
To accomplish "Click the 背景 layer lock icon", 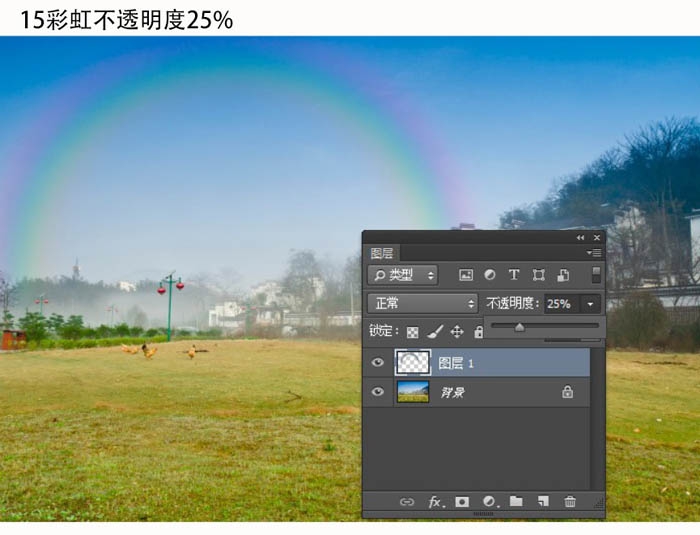I will pos(567,392).
